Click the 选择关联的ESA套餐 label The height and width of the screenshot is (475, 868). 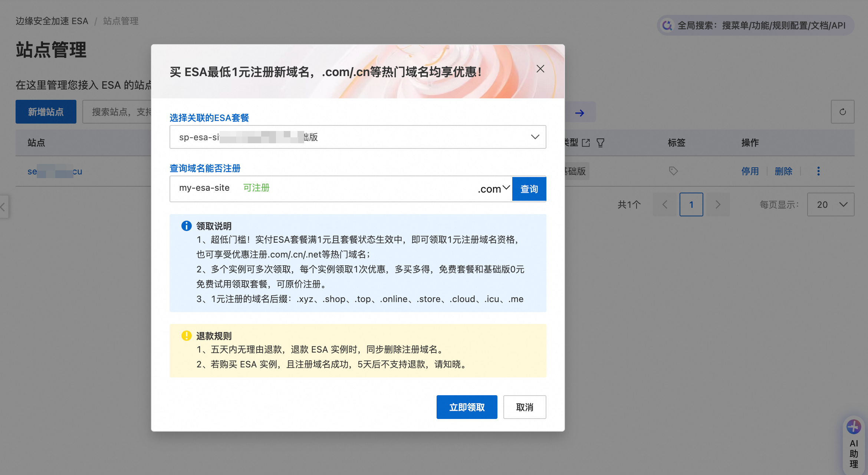[209, 118]
